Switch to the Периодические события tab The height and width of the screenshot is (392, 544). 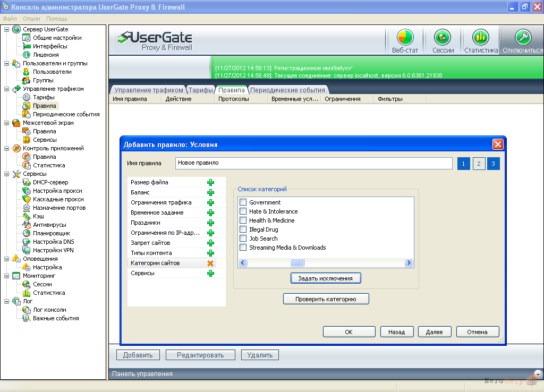click(x=287, y=90)
